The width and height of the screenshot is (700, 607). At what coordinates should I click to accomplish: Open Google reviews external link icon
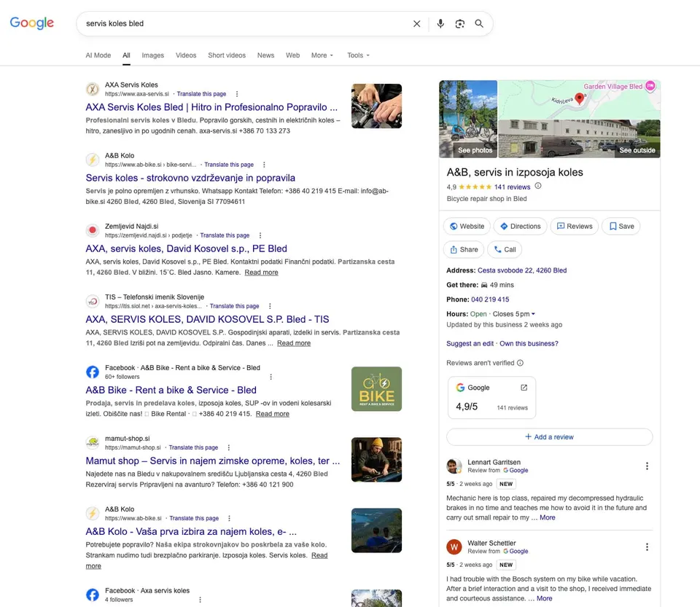point(524,388)
